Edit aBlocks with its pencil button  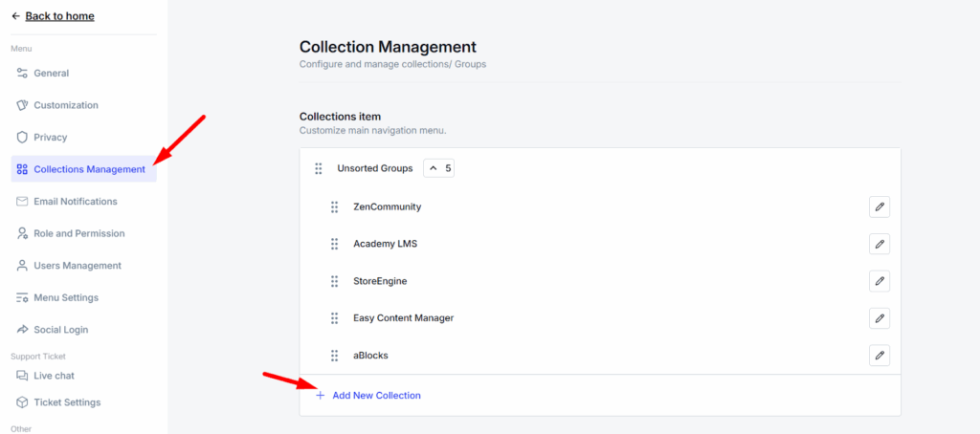(x=880, y=356)
